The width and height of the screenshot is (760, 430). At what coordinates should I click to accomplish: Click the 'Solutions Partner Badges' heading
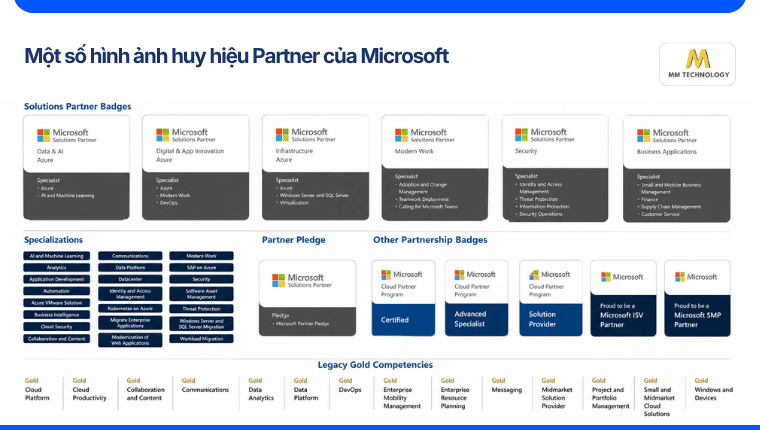[x=78, y=106]
